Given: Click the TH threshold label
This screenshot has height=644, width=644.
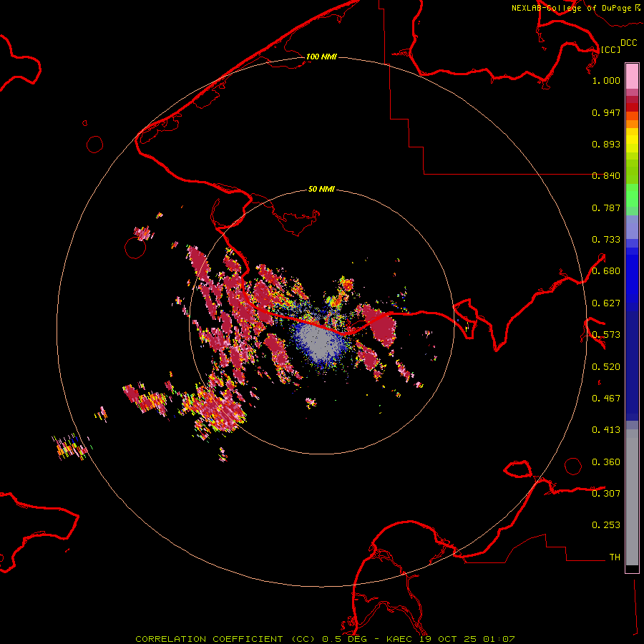Looking at the screenshot, I should pyautogui.click(x=615, y=557).
